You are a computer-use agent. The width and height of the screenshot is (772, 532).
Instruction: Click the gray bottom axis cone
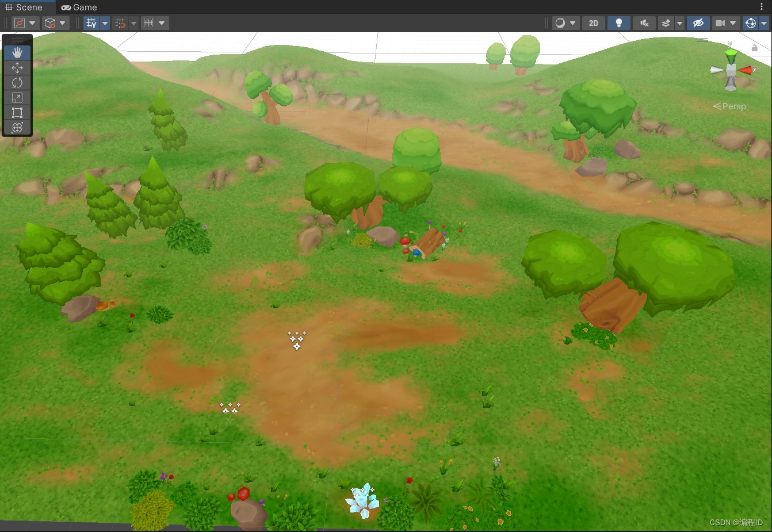pos(731,84)
